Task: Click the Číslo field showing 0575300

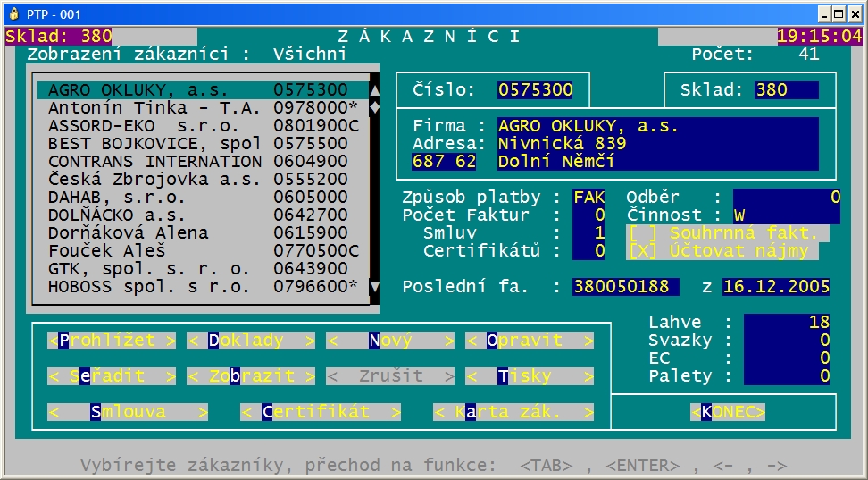Action: [x=535, y=90]
